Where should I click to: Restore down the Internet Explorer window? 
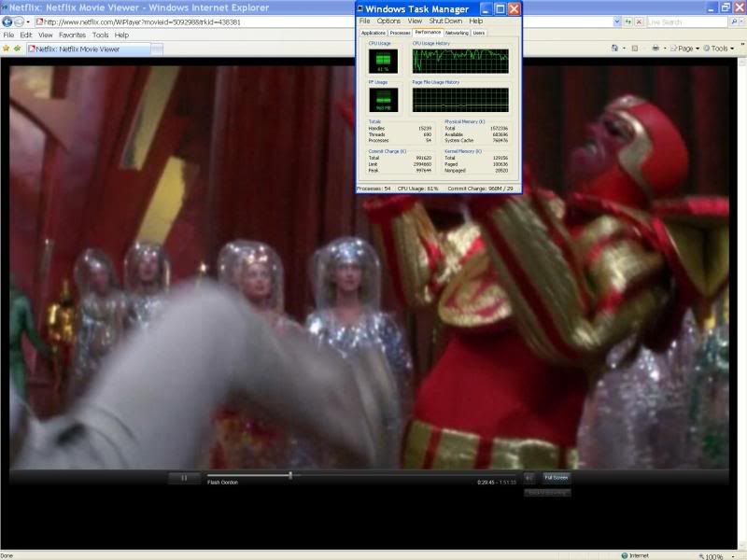726,7
